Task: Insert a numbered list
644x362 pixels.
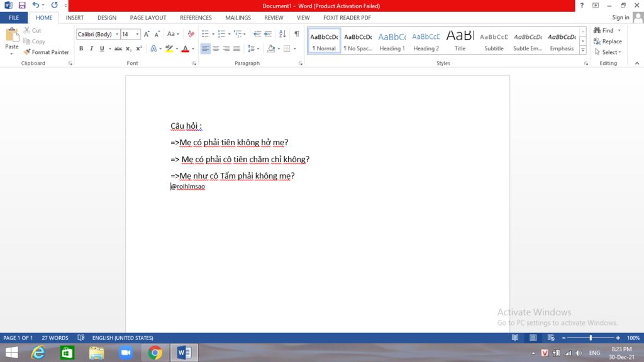Action: [x=222, y=34]
